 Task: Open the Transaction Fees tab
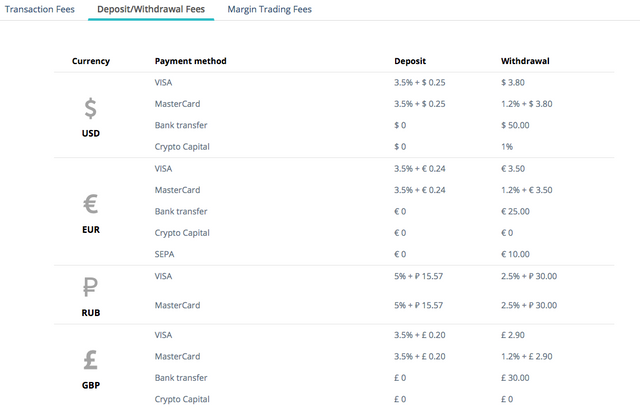pos(40,9)
